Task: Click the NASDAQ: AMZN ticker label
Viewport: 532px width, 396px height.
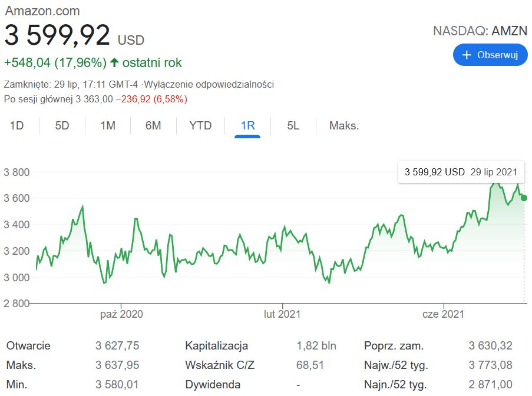Action: [480, 31]
